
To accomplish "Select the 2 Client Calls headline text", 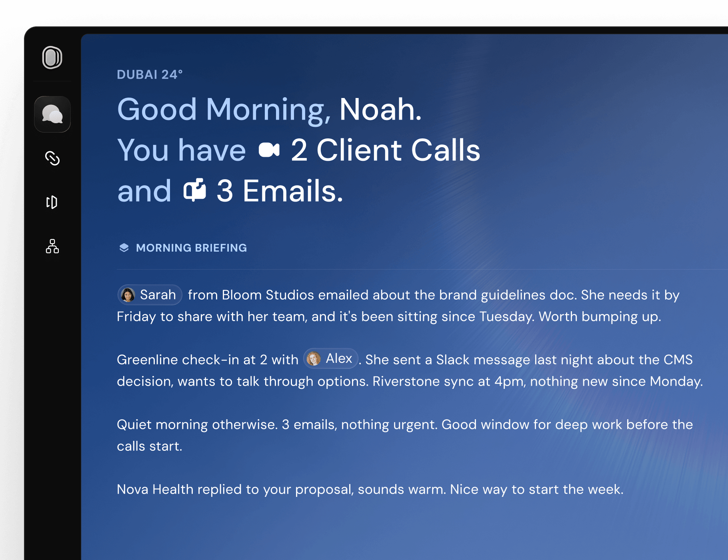I will (x=385, y=150).
